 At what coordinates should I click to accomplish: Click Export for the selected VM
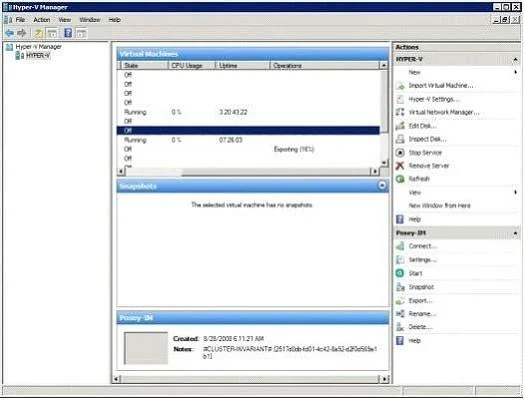pos(420,301)
